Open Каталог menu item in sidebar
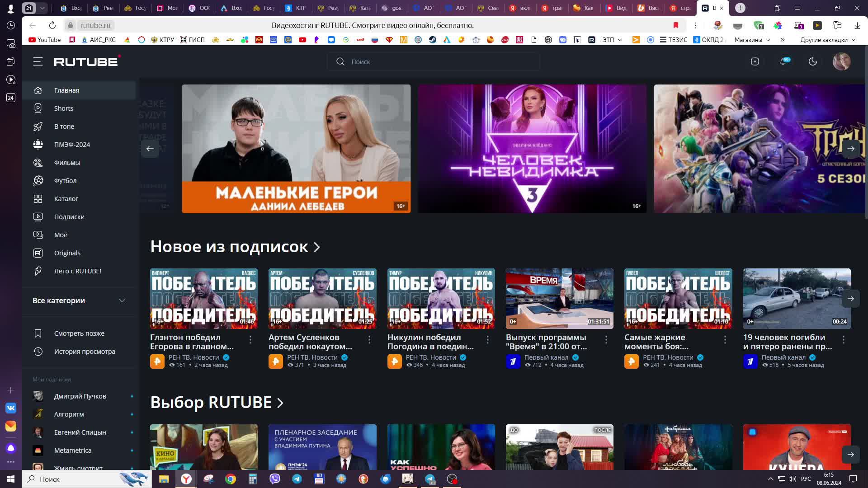868x488 pixels. click(66, 199)
